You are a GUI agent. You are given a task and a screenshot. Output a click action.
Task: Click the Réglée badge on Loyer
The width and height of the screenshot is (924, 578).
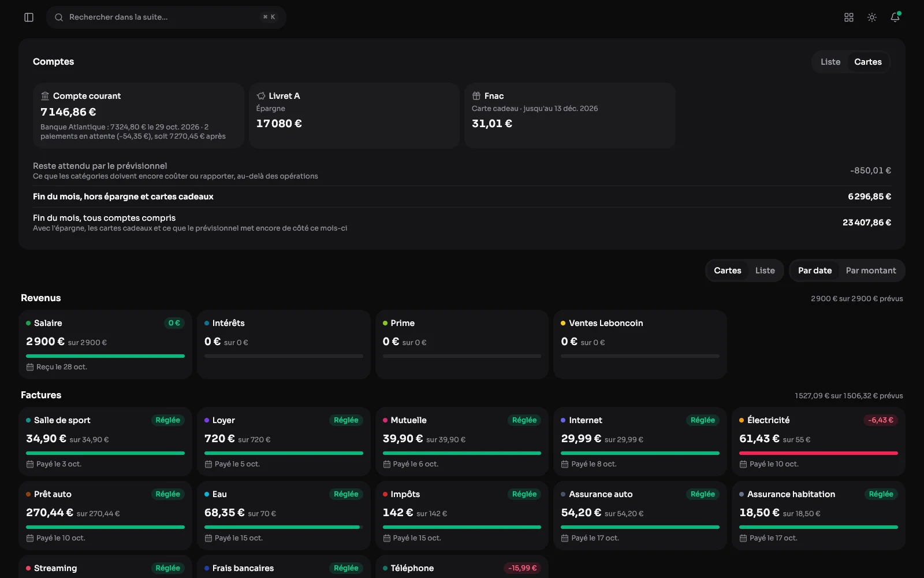pos(346,420)
